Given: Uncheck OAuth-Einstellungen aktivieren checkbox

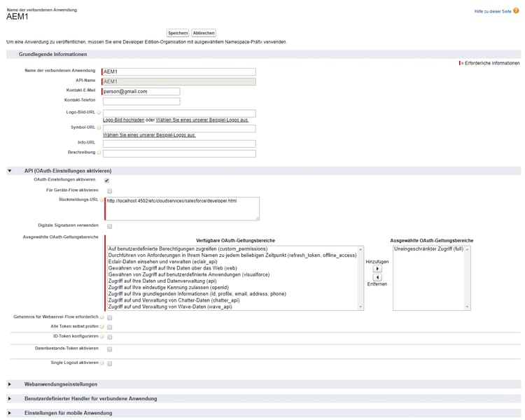Looking at the screenshot, I should coord(107,181).
